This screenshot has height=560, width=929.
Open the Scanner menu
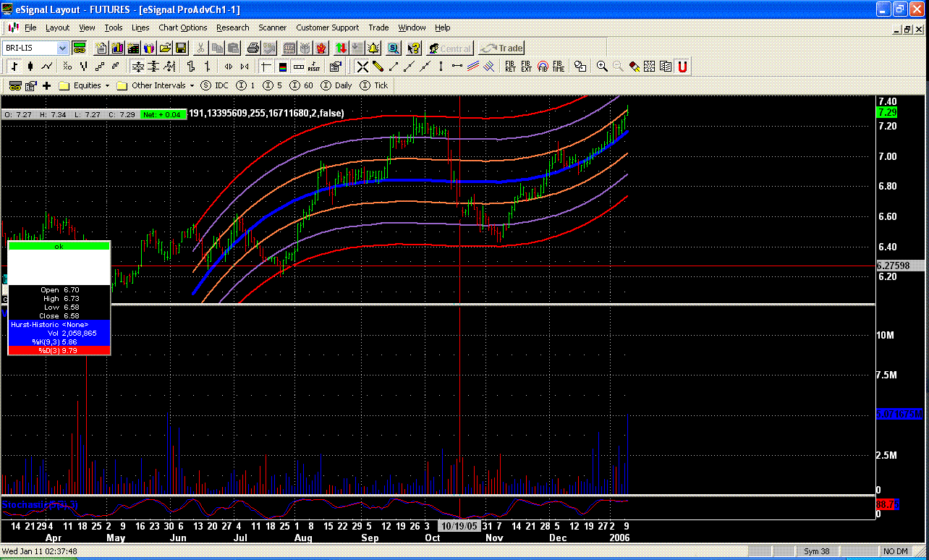click(x=272, y=27)
